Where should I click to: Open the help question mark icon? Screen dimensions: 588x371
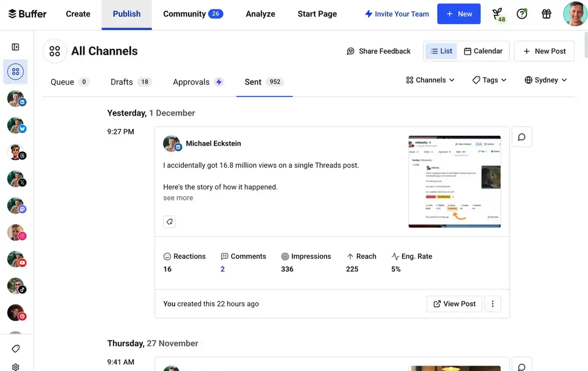[522, 14]
